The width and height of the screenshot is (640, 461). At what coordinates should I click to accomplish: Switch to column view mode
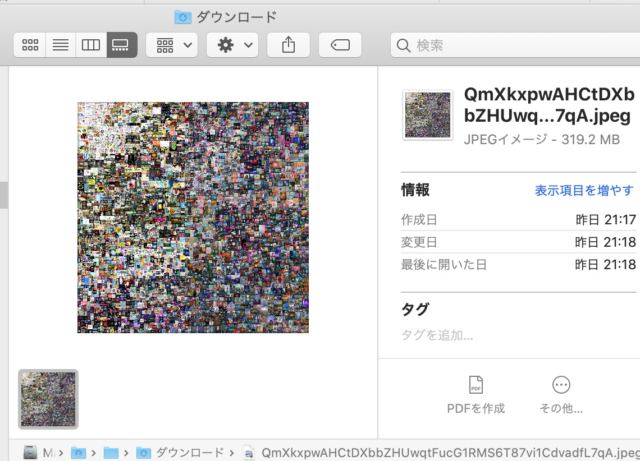tap(91, 45)
